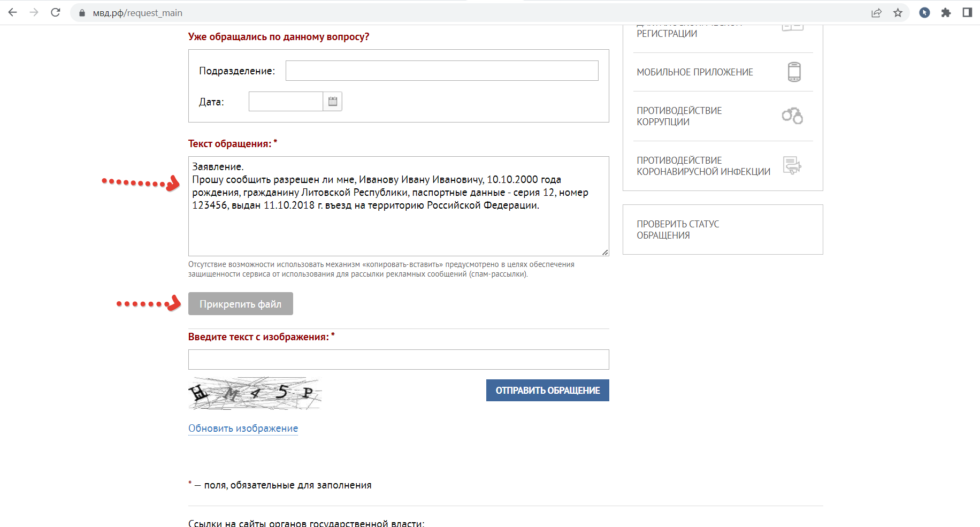Click the Обновить изображение link

pos(243,429)
